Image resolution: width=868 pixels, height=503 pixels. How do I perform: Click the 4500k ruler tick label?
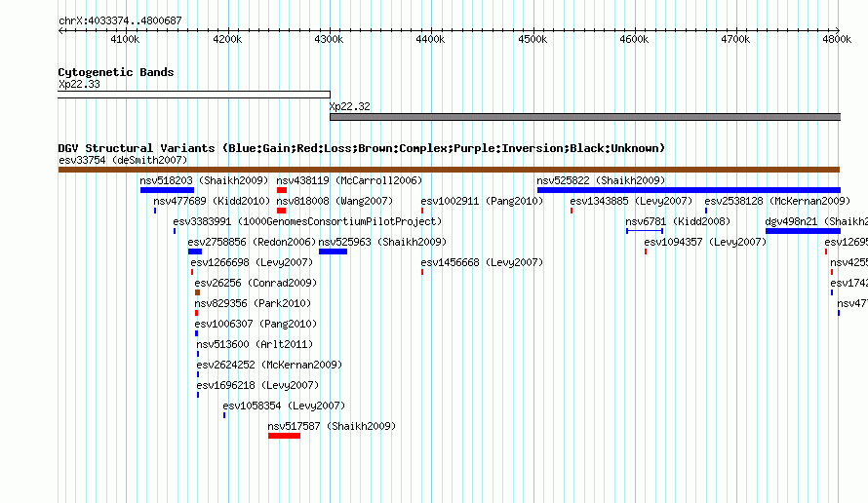click(x=533, y=39)
